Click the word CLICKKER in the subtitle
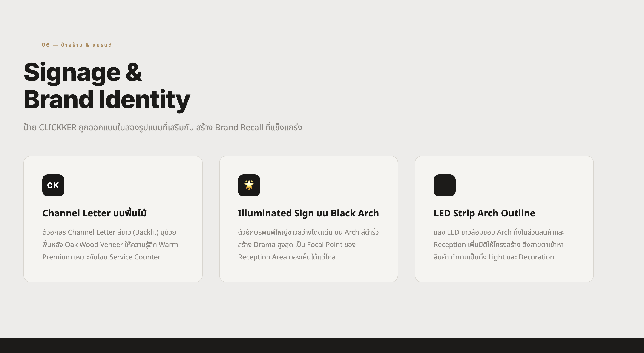 click(57, 128)
